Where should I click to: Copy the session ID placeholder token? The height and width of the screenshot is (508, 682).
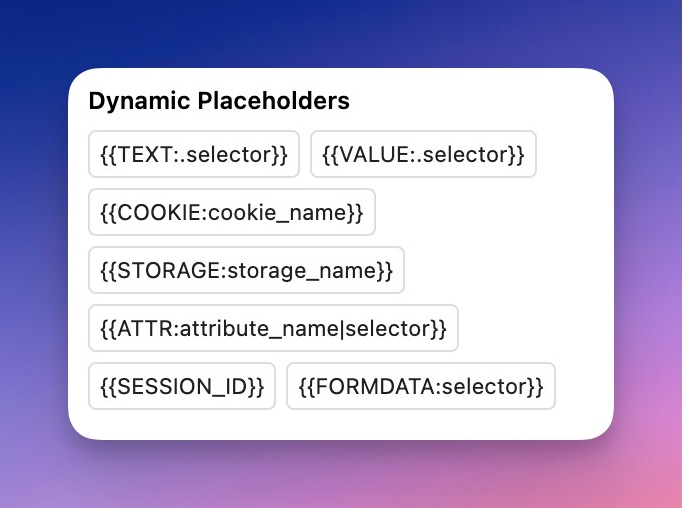pyautogui.click(x=182, y=386)
